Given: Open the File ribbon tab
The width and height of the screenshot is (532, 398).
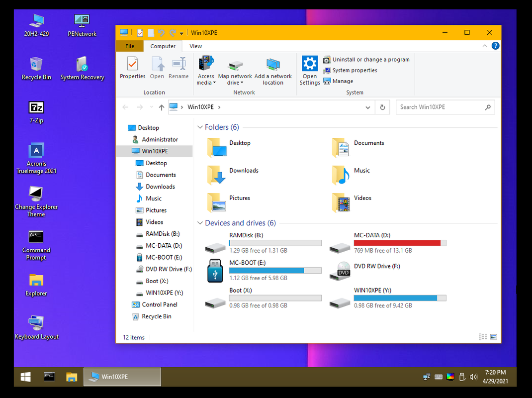Looking at the screenshot, I should point(130,46).
